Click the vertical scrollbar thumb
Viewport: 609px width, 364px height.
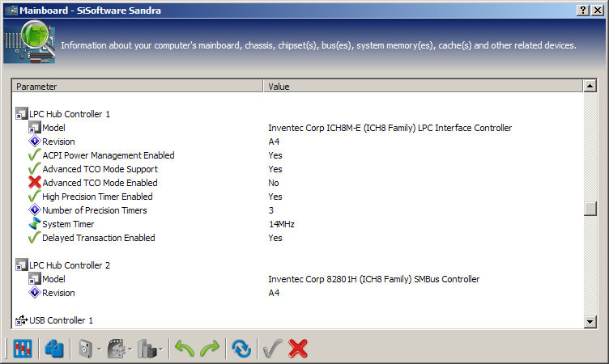[x=590, y=209]
